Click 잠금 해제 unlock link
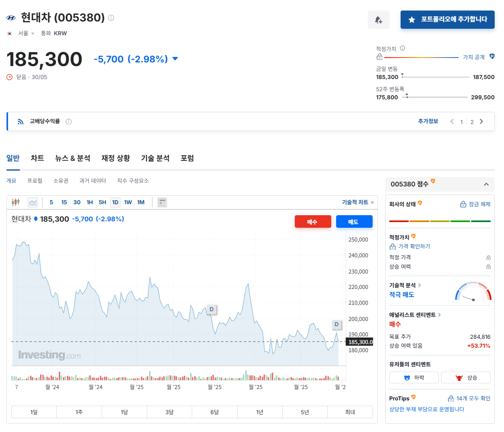This screenshot has width=504, height=432. tap(475, 204)
